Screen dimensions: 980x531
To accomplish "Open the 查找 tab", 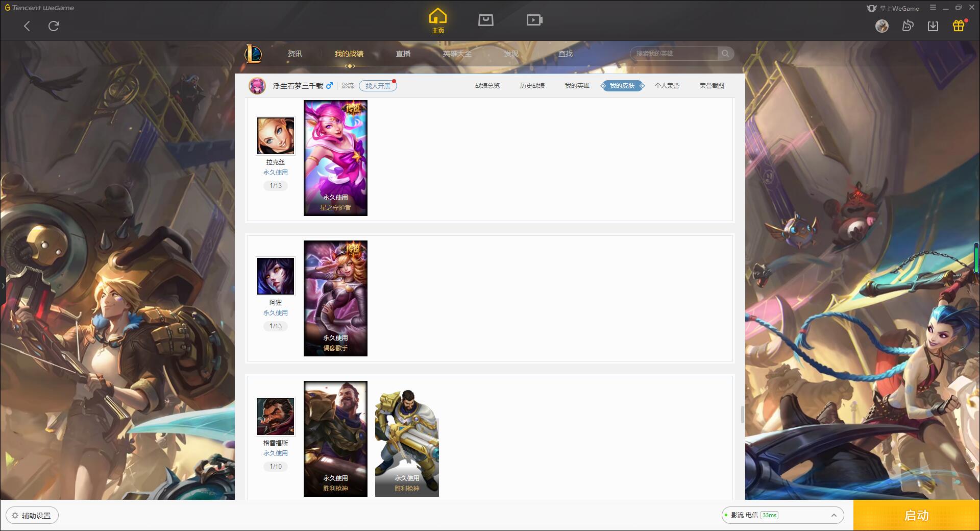I will pos(566,54).
